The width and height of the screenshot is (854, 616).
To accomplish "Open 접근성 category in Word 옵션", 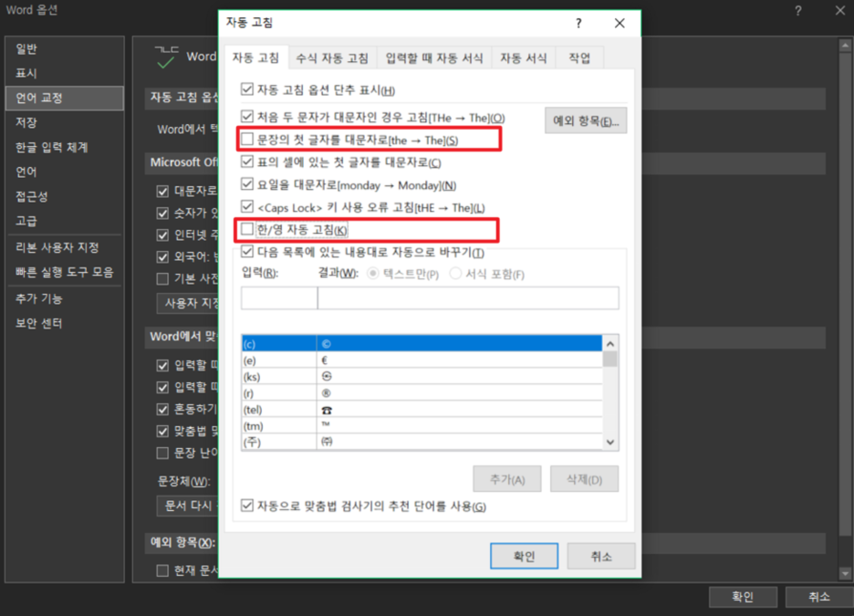I will (64, 196).
